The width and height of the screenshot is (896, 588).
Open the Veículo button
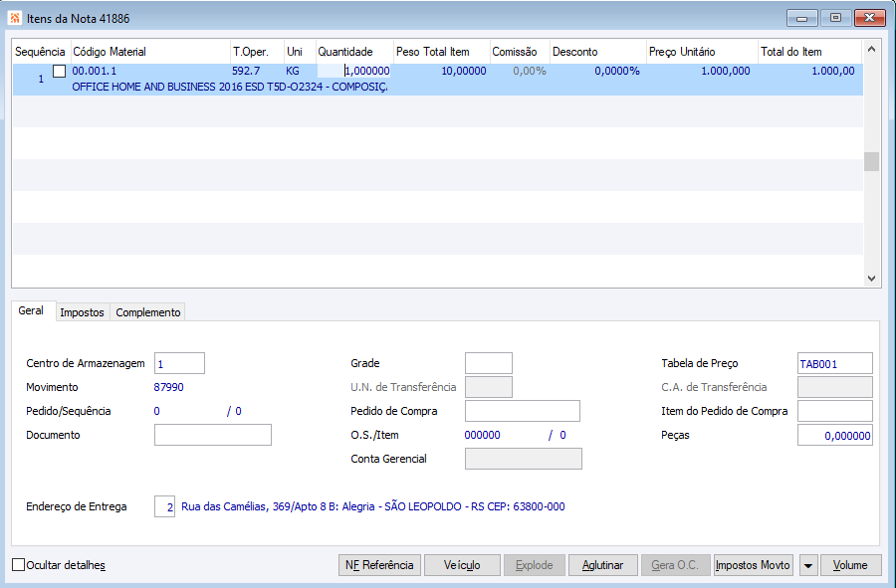[x=462, y=565]
